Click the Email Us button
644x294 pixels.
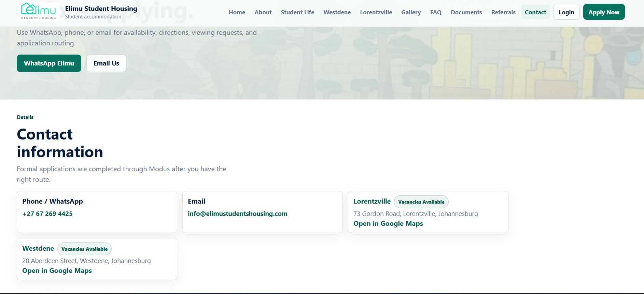(106, 63)
